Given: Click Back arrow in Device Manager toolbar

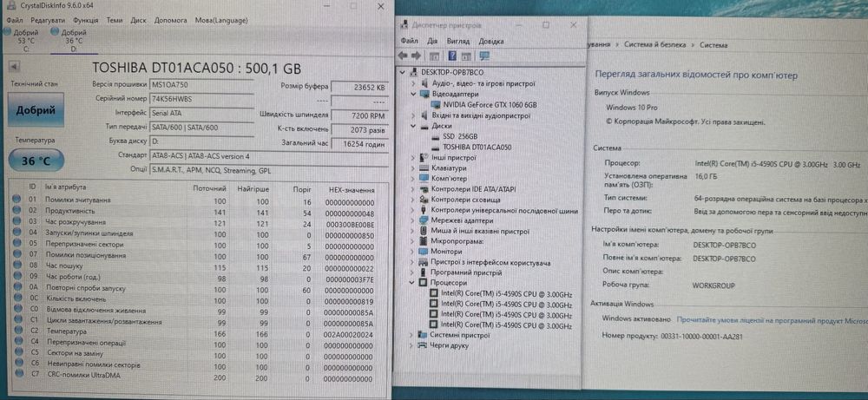Looking at the screenshot, I should point(403,56).
